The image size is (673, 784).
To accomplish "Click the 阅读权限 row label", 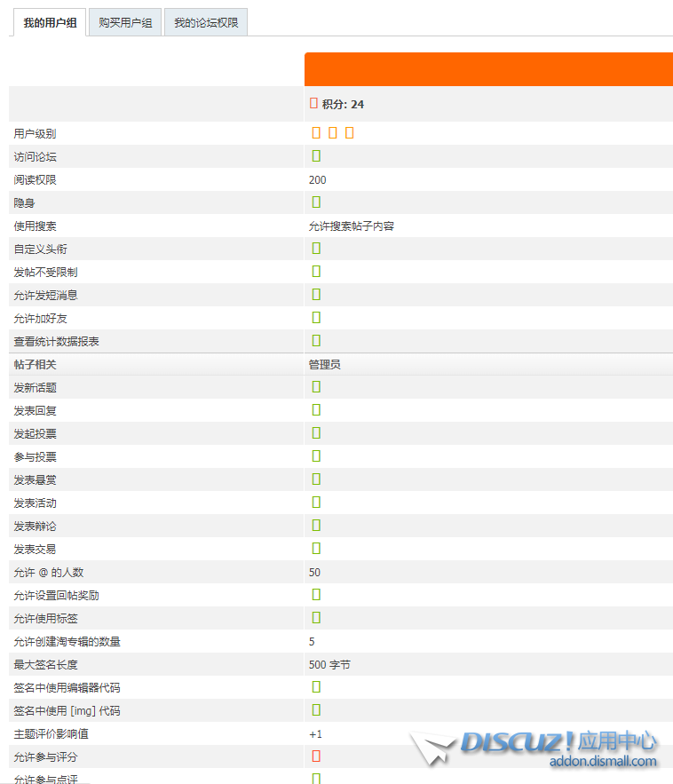I will (x=35, y=180).
